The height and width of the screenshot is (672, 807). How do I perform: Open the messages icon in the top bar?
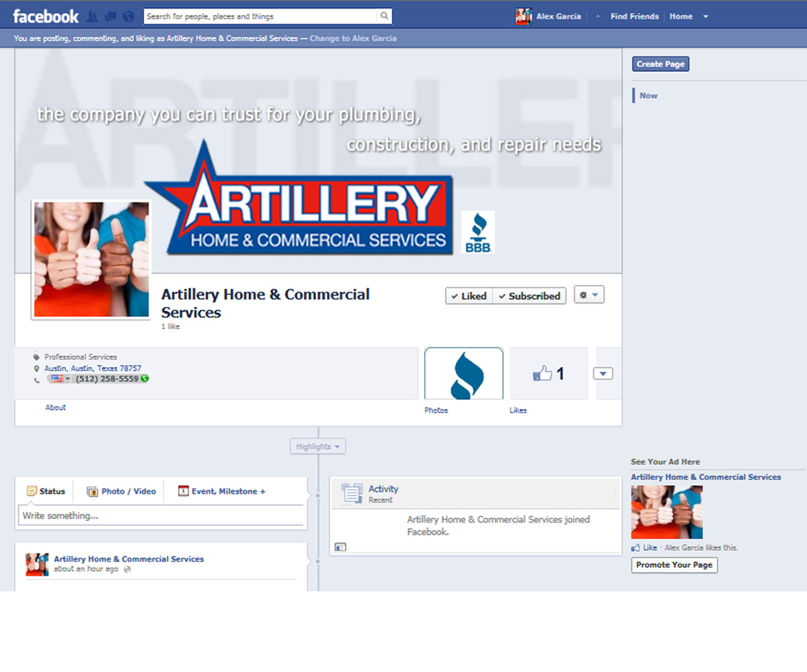pos(111,15)
